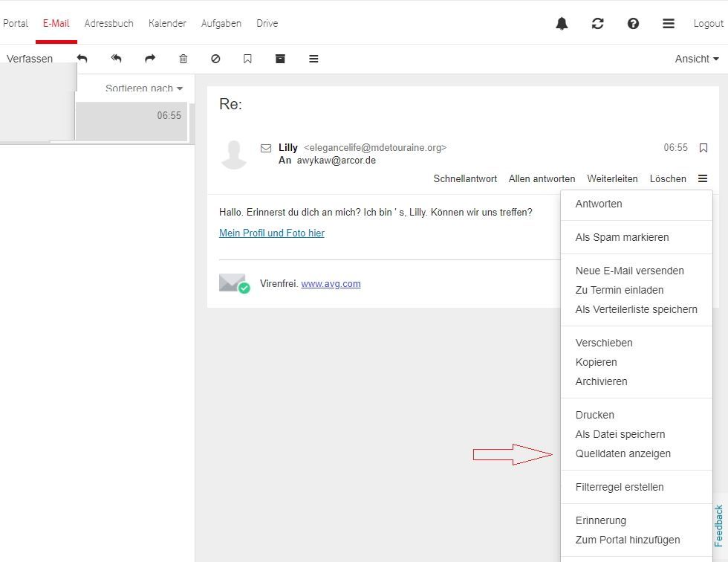Click the toolbar reply-all icon
The width and height of the screenshot is (728, 562).
(x=116, y=59)
